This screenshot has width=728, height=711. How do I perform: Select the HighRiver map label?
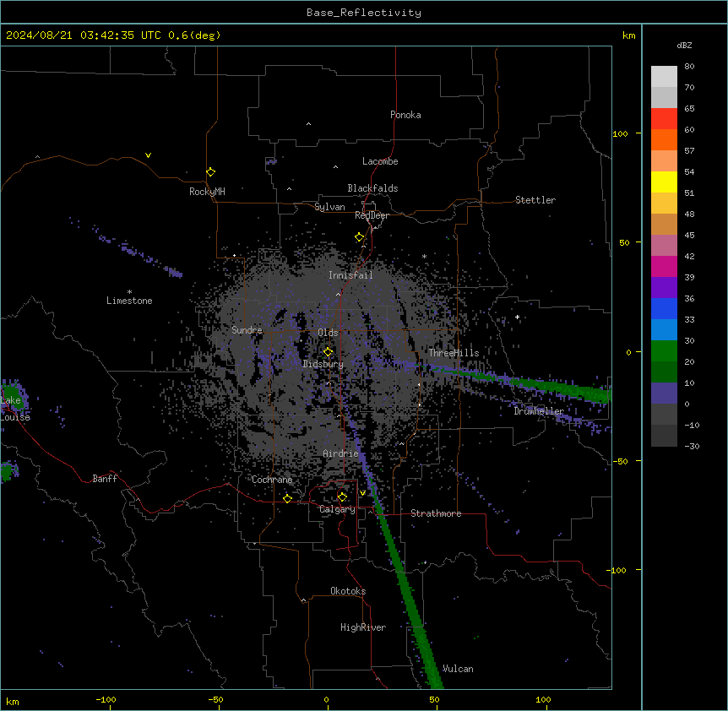[x=363, y=627]
